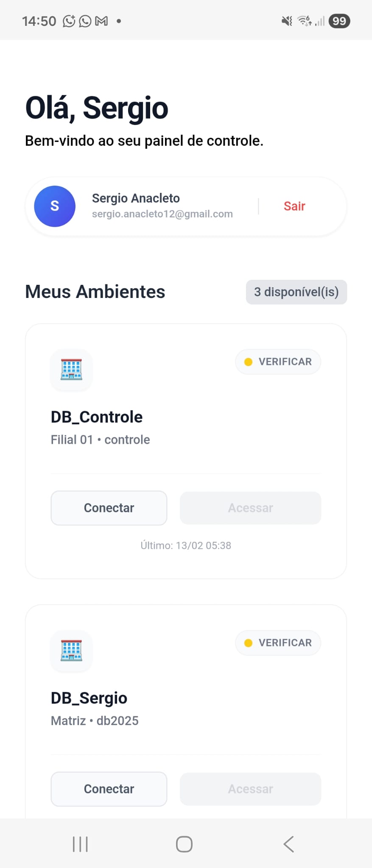Open the Android recent apps icon

click(80, 844)
